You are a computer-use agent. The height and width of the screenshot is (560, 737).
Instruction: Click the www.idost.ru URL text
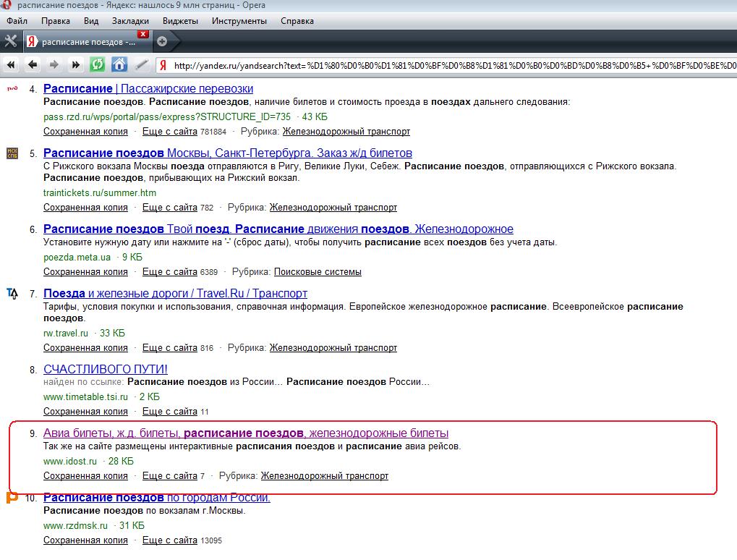(x=70, y=462)
